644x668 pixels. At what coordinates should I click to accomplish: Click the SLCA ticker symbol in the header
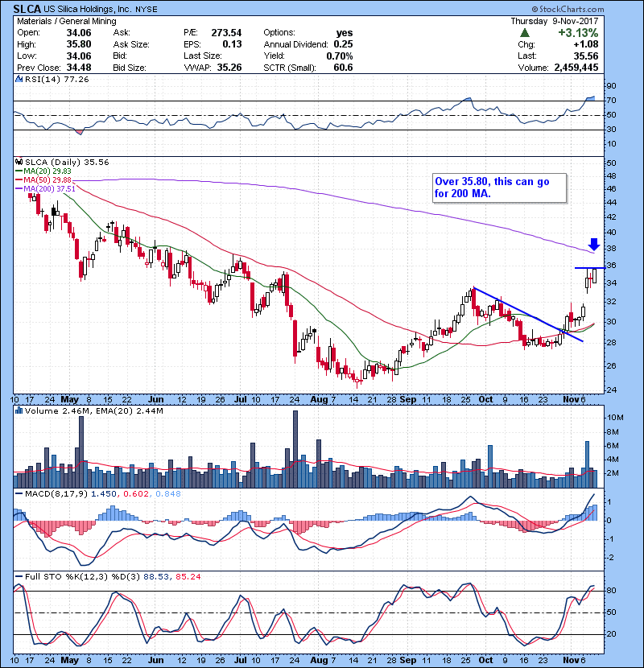point(27,9)
